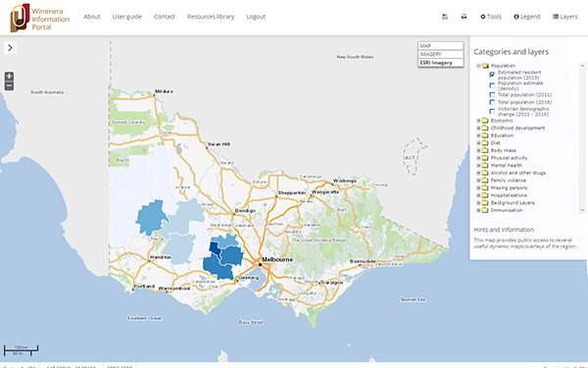Click the Swan Hill label on map
This screenshot has width=588, height=368.
coord(219,144)
